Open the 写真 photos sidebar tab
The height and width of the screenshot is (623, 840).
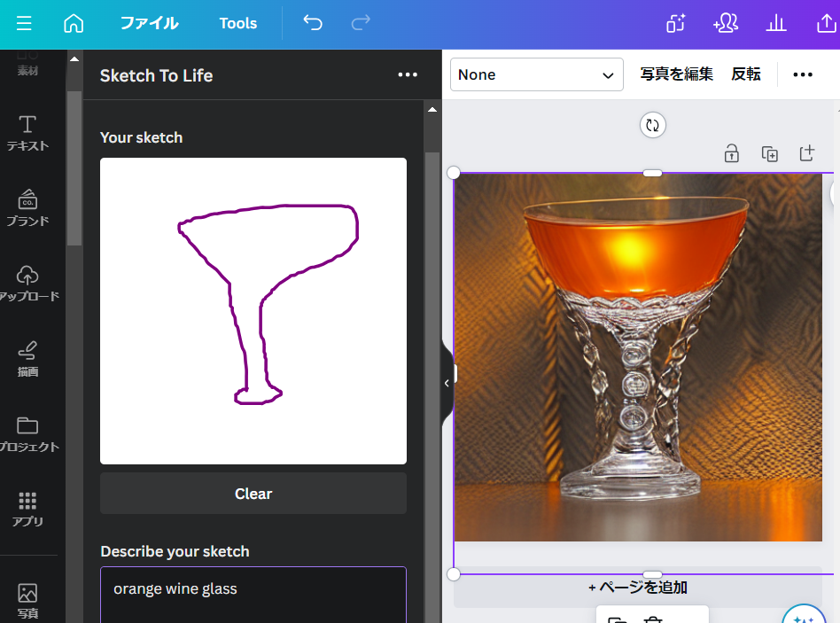coord(27,601)
